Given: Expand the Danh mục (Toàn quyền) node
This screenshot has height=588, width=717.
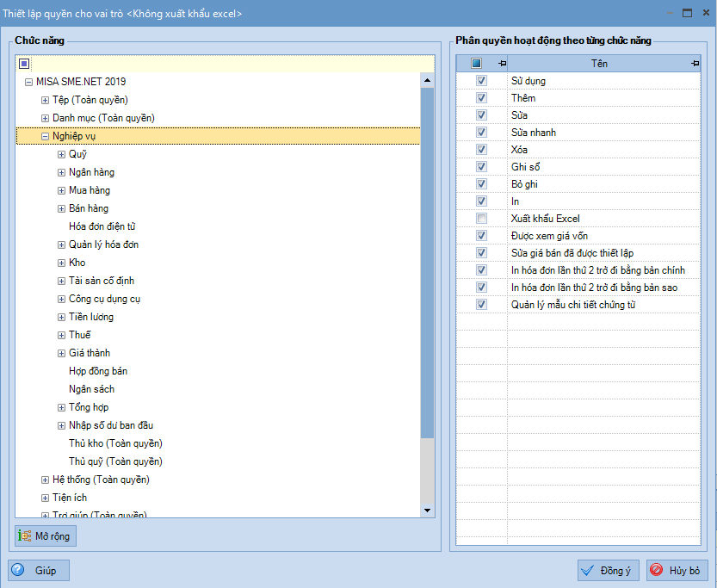Looking at the screenshot, I should (45, 119).
